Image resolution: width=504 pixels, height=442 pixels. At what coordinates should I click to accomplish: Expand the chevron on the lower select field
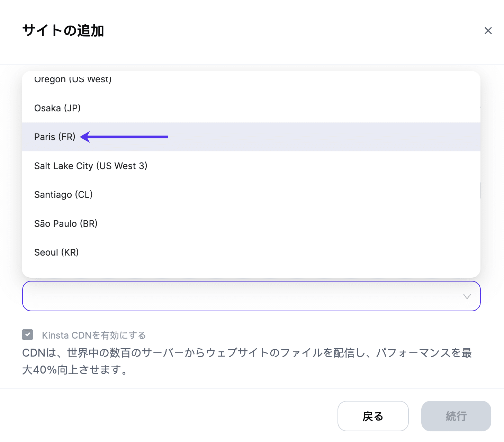pyautogui.click(x=467, y=296)
